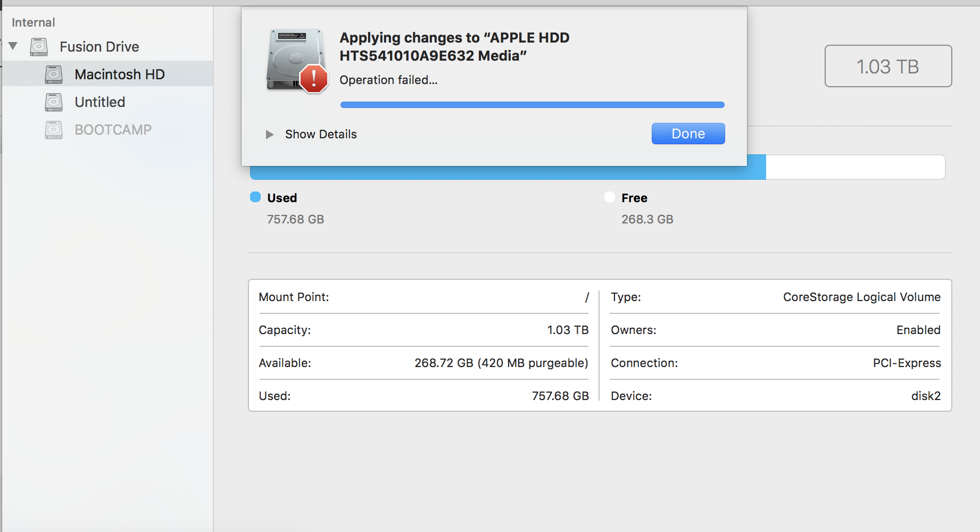Collapse the Fusion Drive disclosure triangle

coord(13,46)
